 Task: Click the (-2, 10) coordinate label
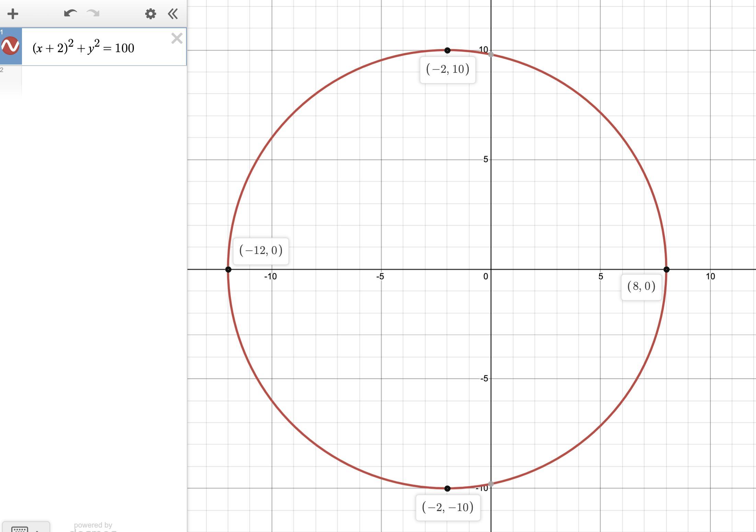pos(447,70)
